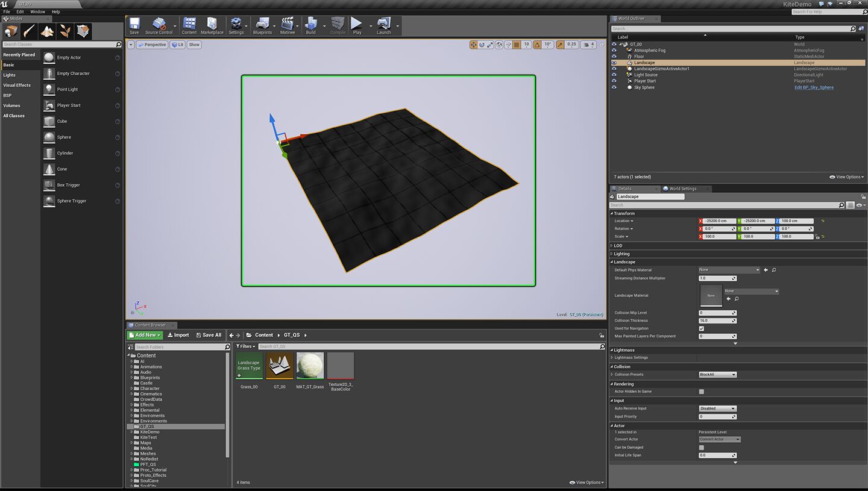Image resolution: width=868 pixels, height=491 pixels.
Task: Toggle visibility of Light Source actor
Action: click(x=614, y=75)
